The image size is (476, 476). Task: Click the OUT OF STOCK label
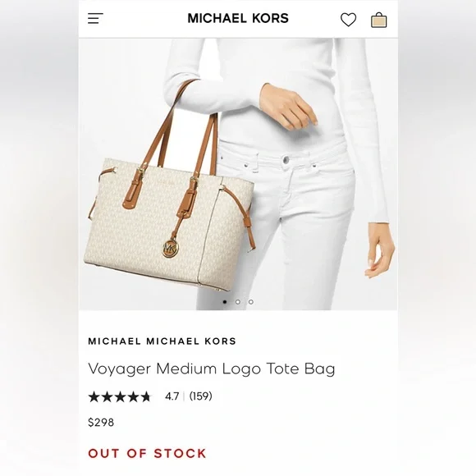pos(147,453)
